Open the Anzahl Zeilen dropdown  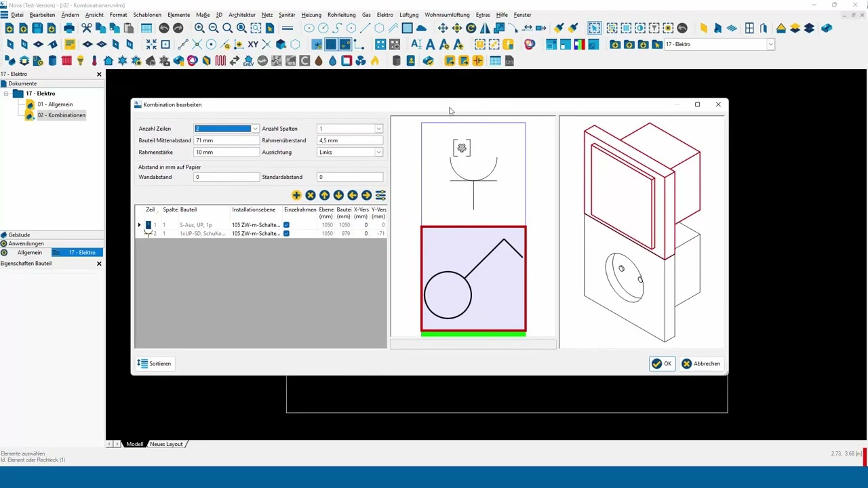tap(255, 129)
